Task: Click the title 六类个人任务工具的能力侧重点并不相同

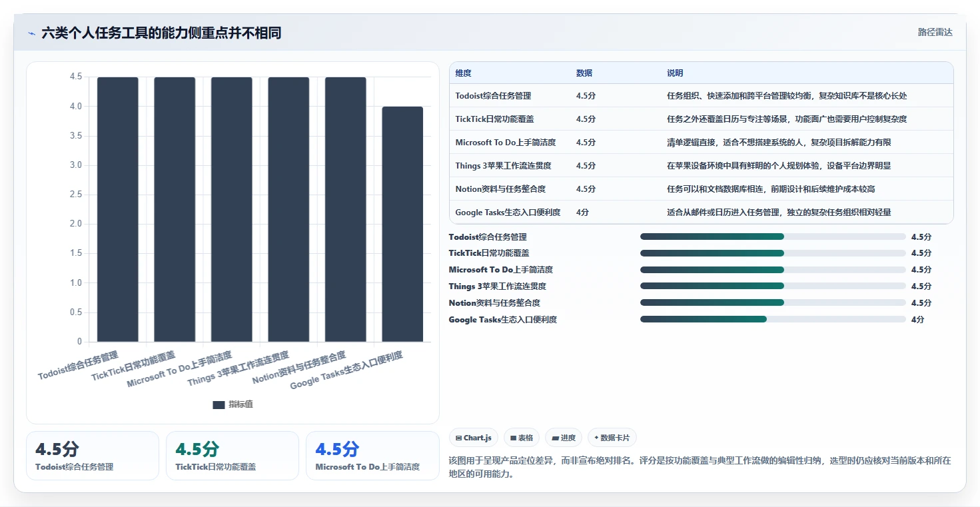Action: [x=161, y=33]
